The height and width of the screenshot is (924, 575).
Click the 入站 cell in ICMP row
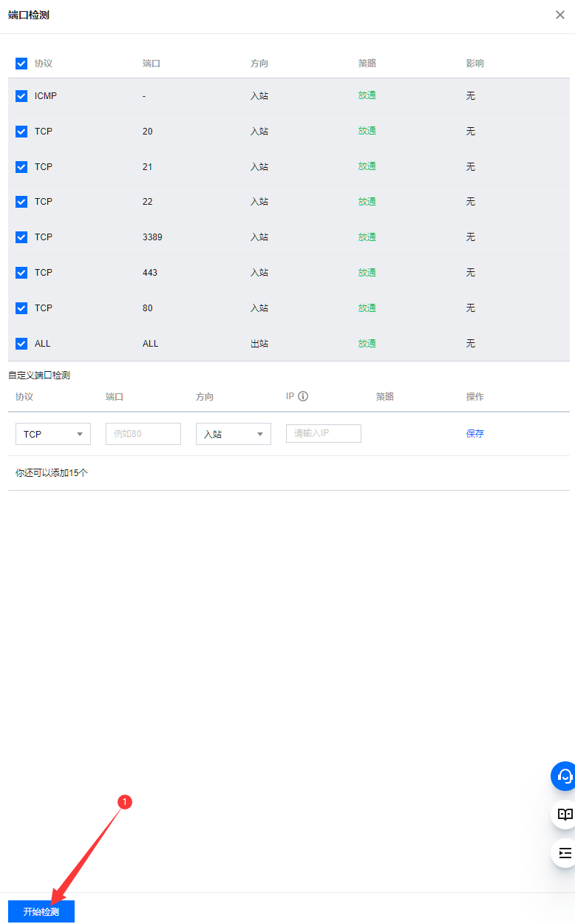click(x=259, y=96)
